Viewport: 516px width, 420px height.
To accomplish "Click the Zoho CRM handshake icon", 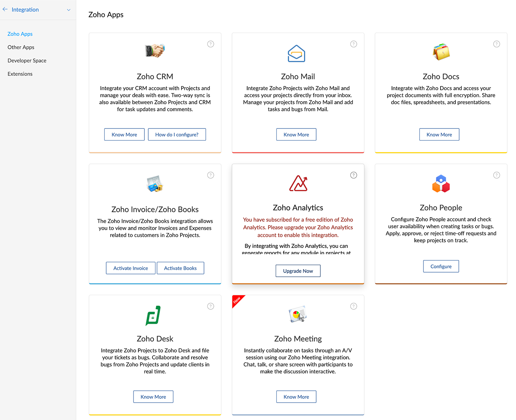I will point(155,51).
